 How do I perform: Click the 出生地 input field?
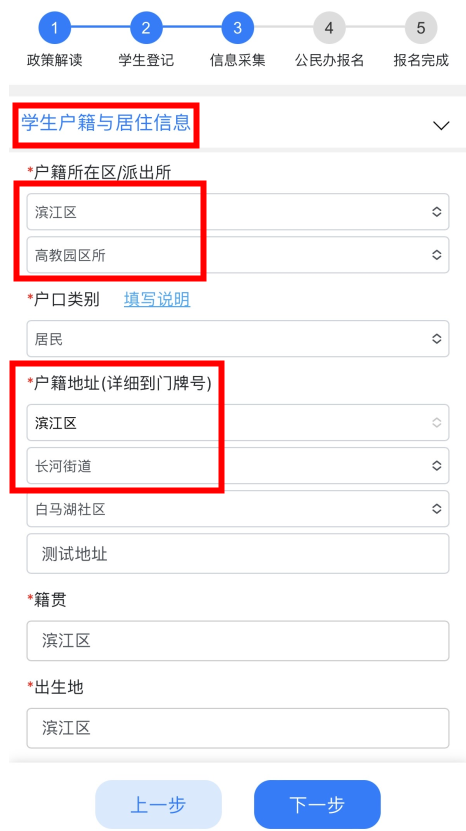(238, 728)
